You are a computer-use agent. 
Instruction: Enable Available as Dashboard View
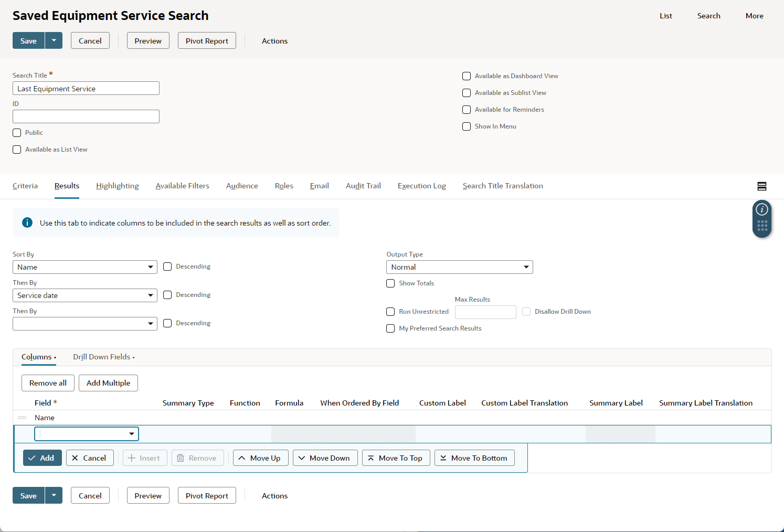467,76
